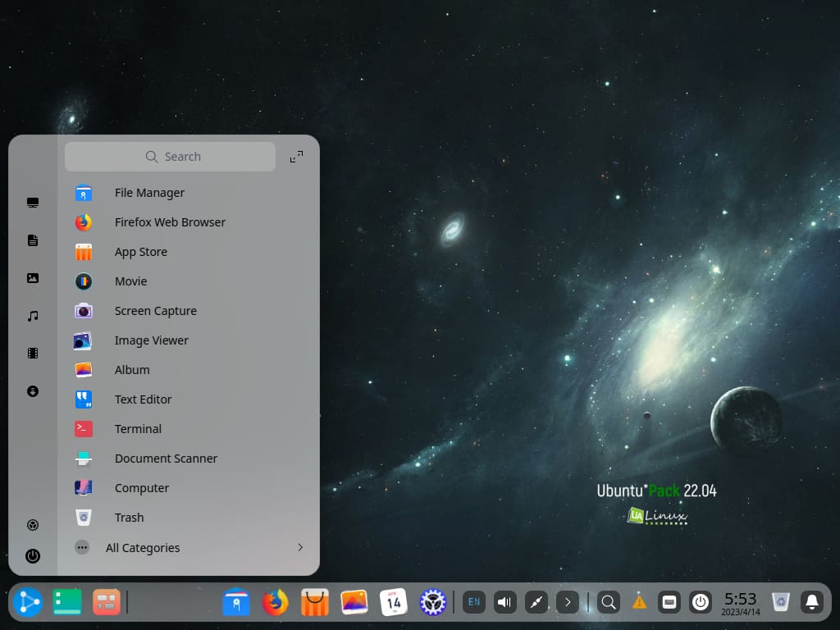This screenshot has height=630, width=840.
Task: Open Computer shortcut in launcher sidebar
Action: tap(33, 203)
